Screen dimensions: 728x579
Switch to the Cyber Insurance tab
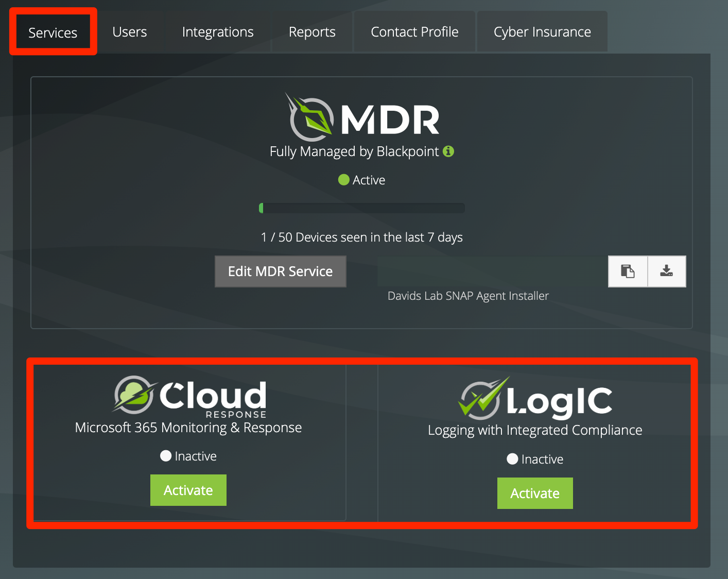pos(542,31)
